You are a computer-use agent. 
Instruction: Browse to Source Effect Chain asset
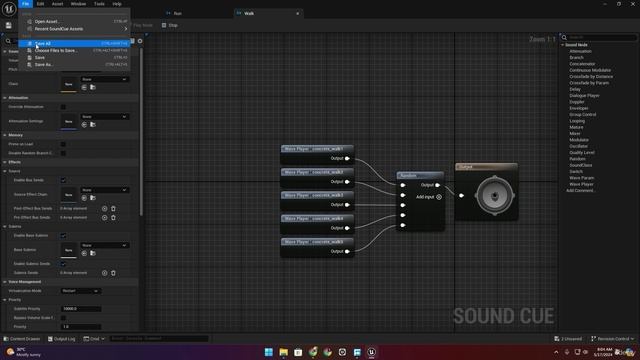(93, 198)
